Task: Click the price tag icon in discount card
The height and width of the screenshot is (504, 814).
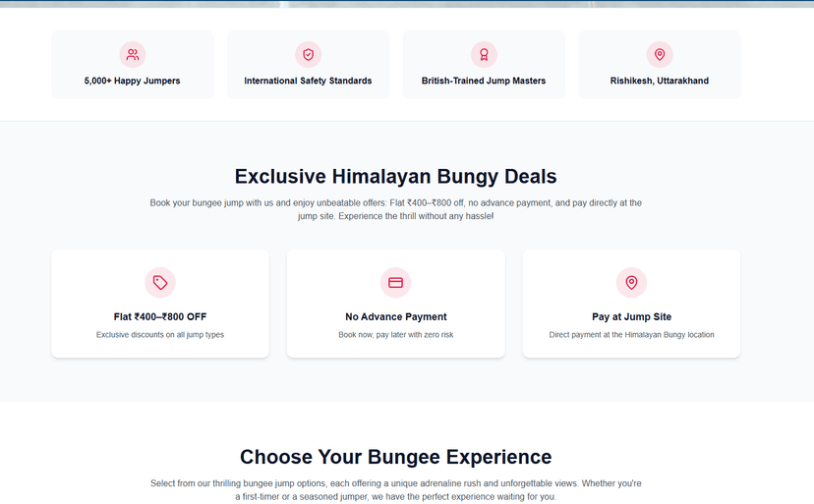Action: [x=160, y=283]
